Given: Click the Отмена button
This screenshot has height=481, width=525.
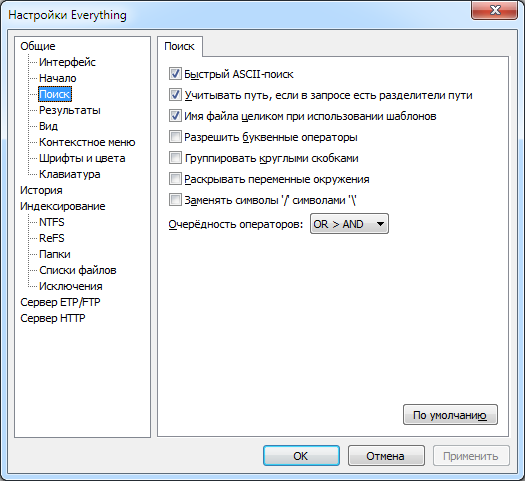Looking at the screenshot, I should [x=386, y=456].
